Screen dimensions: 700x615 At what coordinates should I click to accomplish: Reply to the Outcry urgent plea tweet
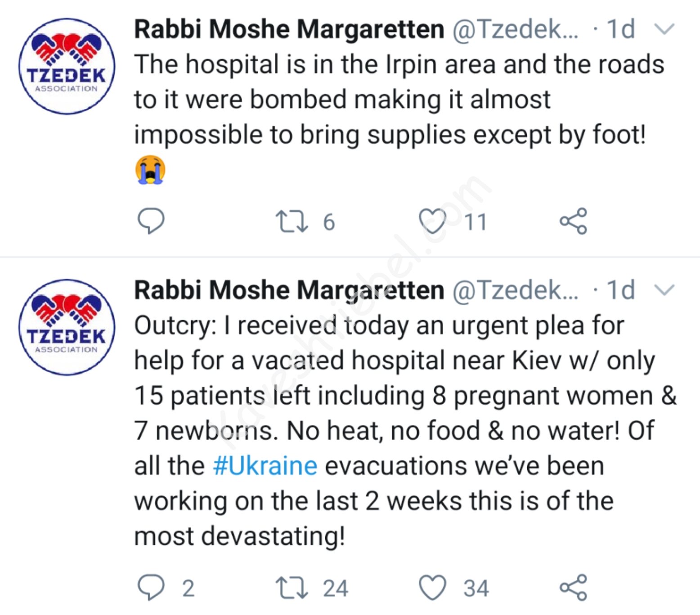[151, 588]
